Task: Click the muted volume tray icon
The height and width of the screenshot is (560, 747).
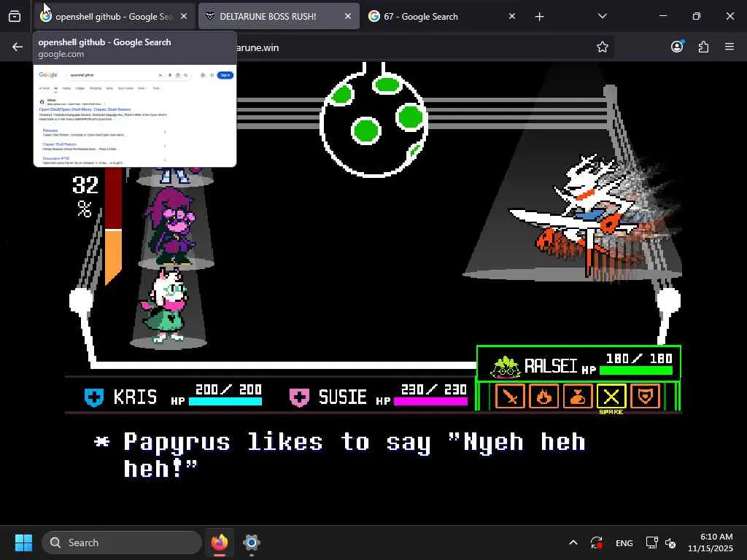Action: (x=670, y=542)
